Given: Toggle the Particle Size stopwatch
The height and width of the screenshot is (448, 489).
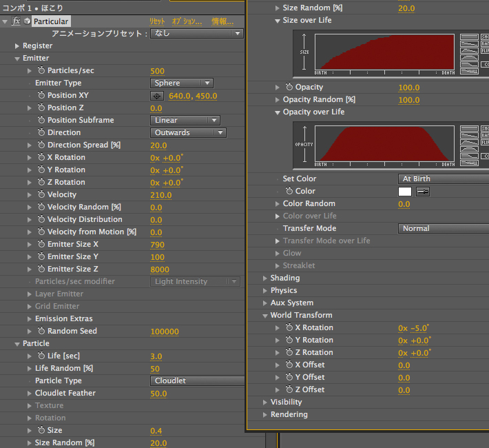Looking at the screenshot, I should coord(41,431).
